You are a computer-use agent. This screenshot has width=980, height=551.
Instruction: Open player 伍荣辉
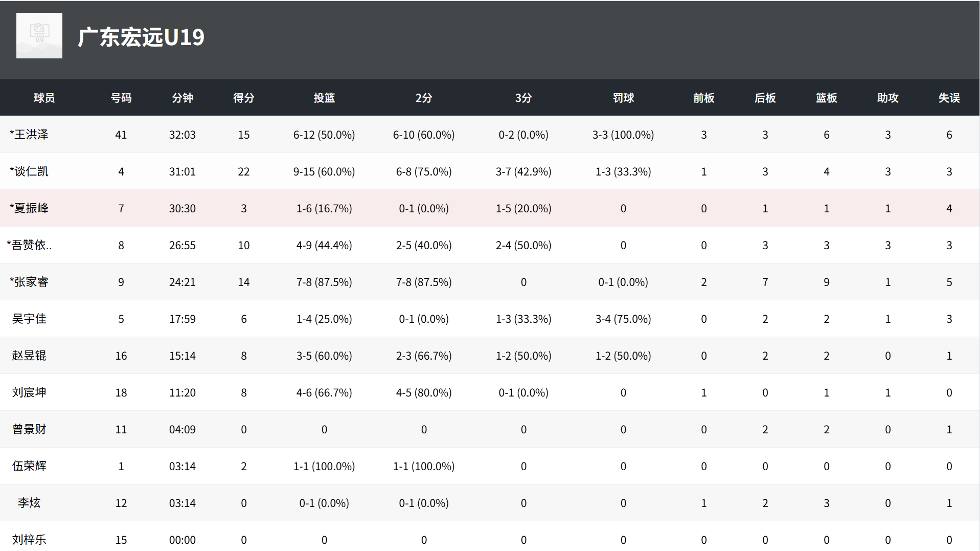point(29,466)
